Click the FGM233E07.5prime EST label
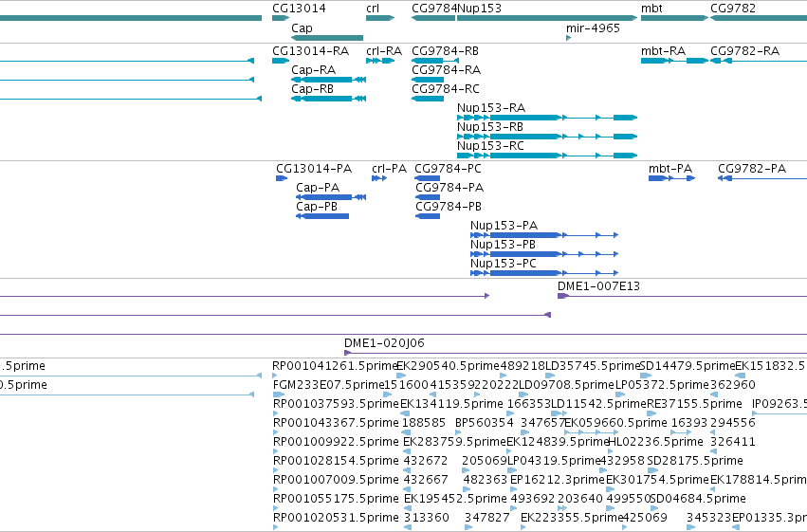The width and height of the screenshot is (807, 532). 329,385
